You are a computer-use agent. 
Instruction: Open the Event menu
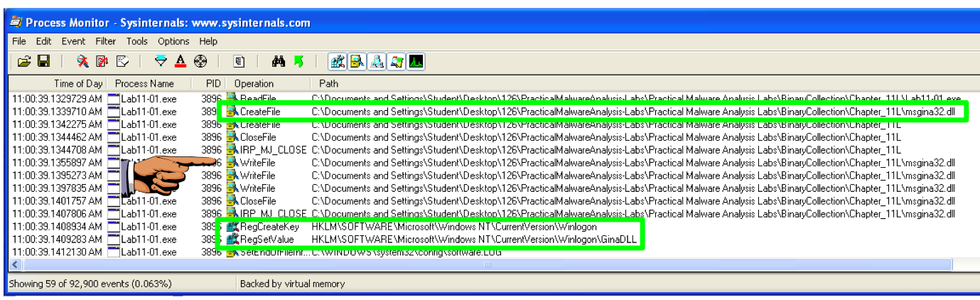(73, 41)
